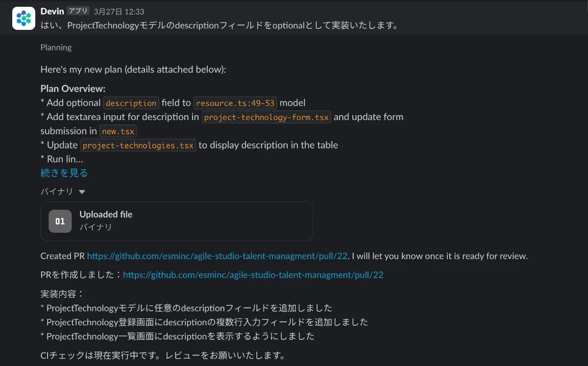Click the Plan Overview heading
The image size is (588, 366).
[x=73, y=89]
